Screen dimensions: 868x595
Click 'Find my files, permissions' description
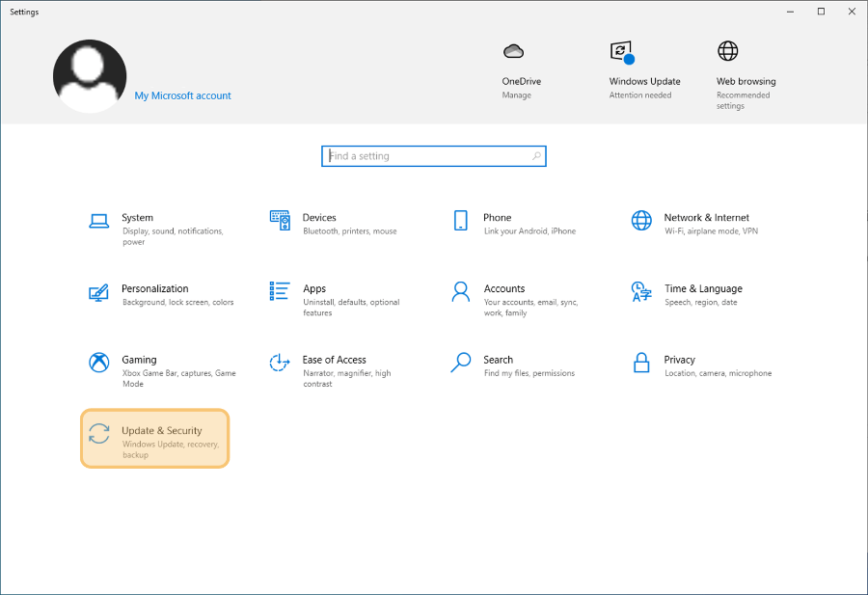[x=529, y=373]
